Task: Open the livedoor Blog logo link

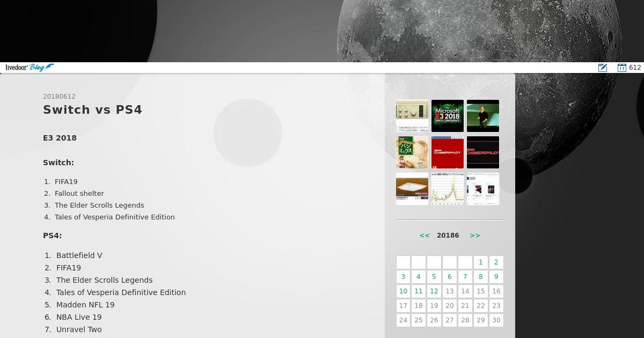Action: point(30,68)
